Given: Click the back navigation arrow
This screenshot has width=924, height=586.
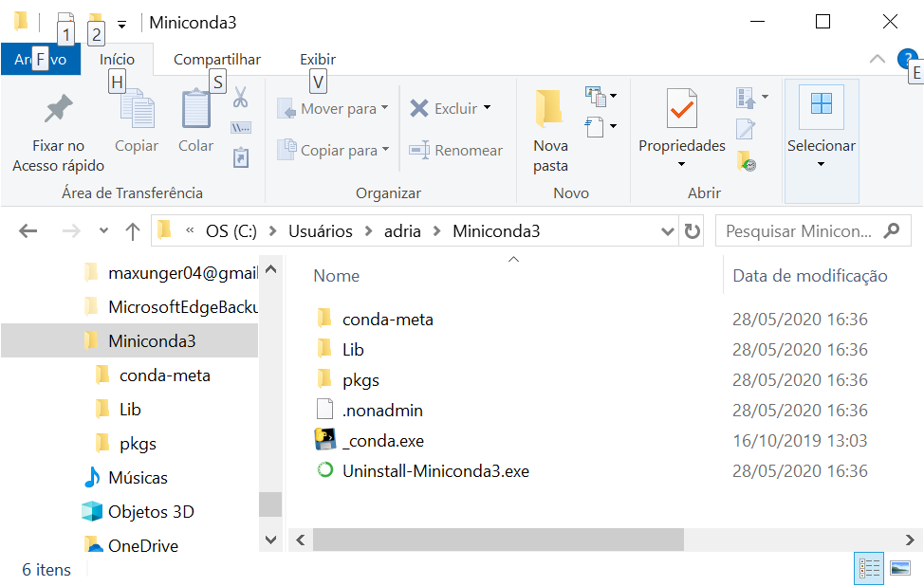Looking at the screenshot, I should coord(28,230).
